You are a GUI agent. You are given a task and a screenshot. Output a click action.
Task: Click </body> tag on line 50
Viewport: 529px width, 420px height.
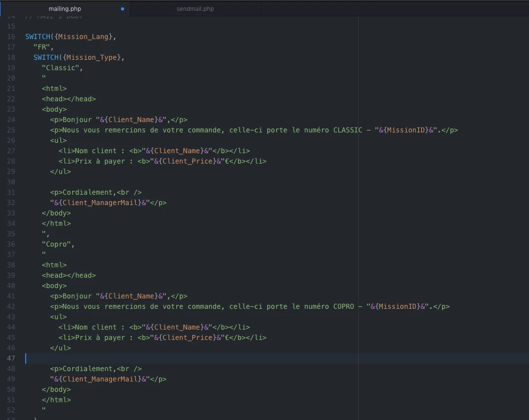(56, 390)
